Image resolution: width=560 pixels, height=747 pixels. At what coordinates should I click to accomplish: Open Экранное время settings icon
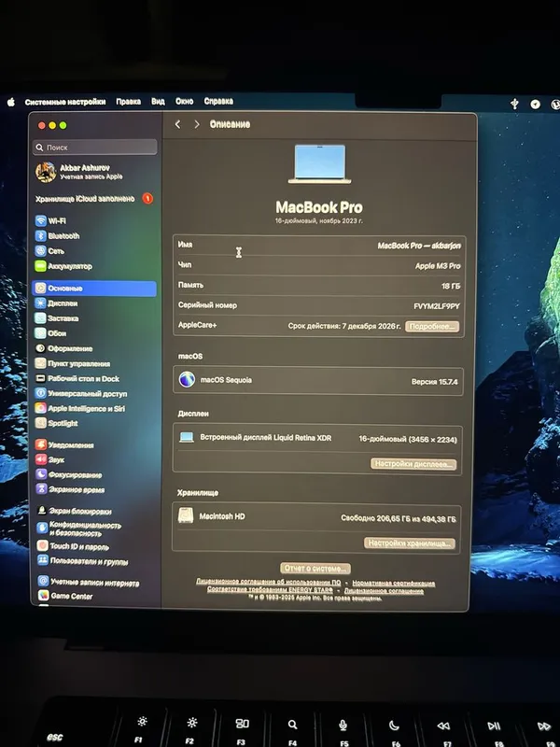click(41, 489)
